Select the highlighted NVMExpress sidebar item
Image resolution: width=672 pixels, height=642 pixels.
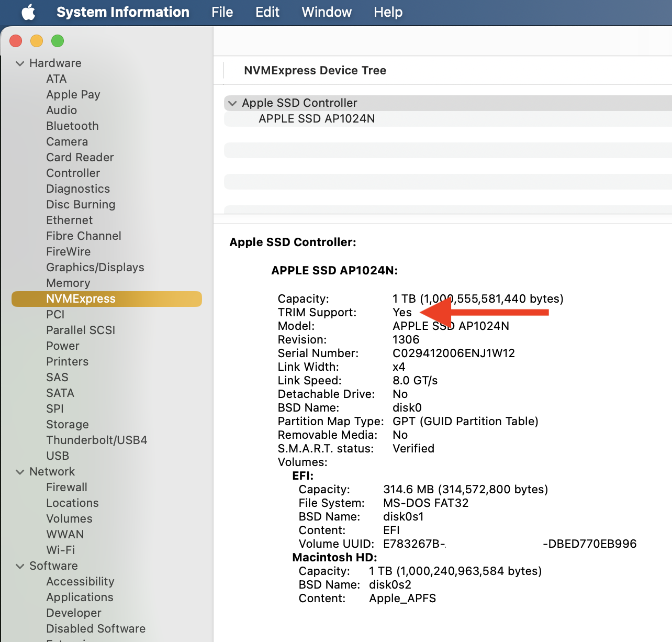pos(107,299)
